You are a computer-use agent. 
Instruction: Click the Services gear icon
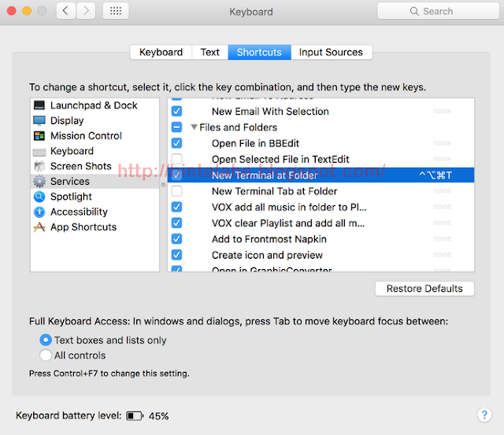39,182
